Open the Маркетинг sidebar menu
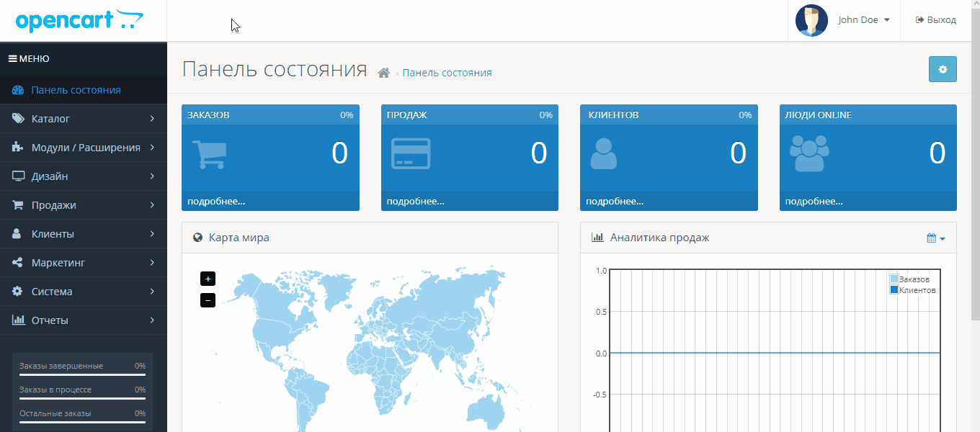This screenshot has height=432, width=980. coord(83,263)
